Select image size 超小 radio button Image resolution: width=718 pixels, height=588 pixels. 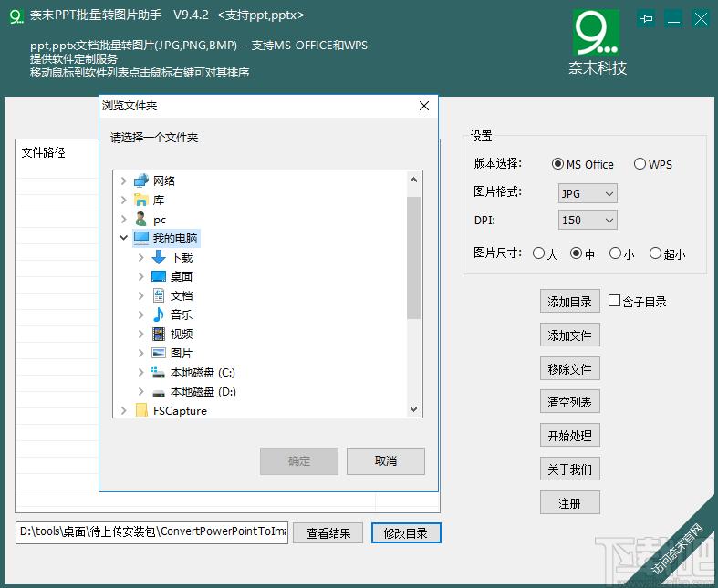[x=655, y=253]
